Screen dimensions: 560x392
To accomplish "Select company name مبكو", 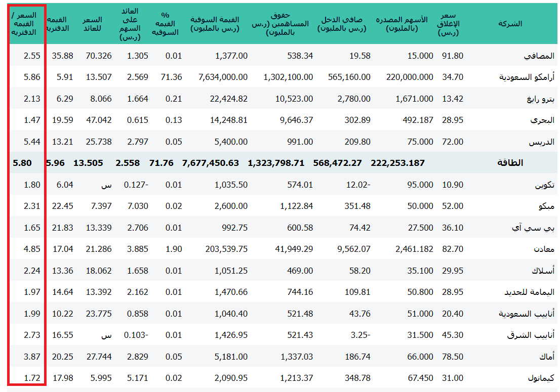I will (x=546, y=206).
